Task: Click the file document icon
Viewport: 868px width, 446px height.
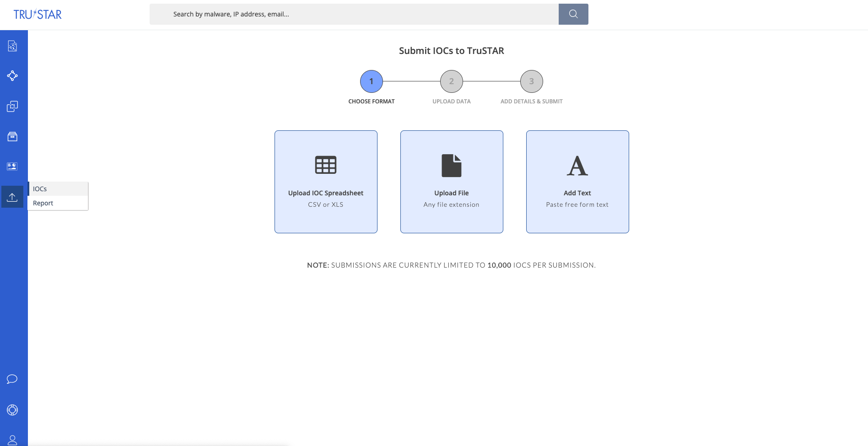Action: click(x=452, y=166)
